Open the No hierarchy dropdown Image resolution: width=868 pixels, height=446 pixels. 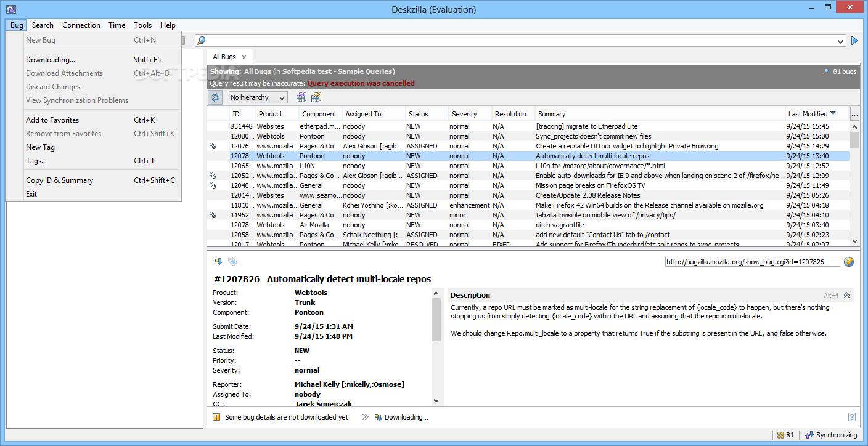[x=258, y=97]
